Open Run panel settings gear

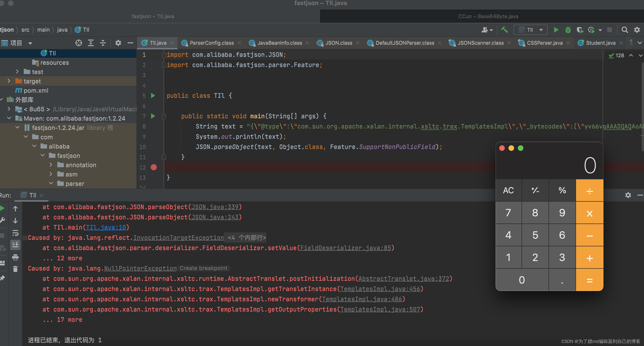628,195
